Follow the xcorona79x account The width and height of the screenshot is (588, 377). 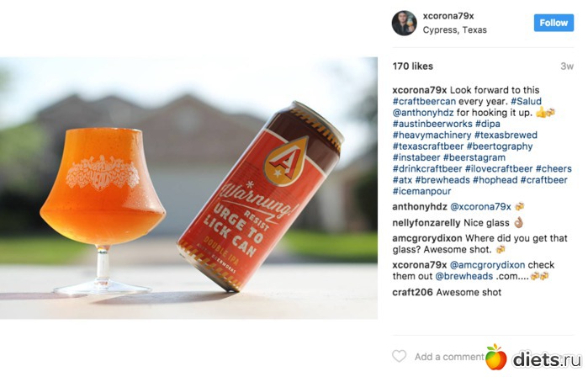[x=554, y=23]
